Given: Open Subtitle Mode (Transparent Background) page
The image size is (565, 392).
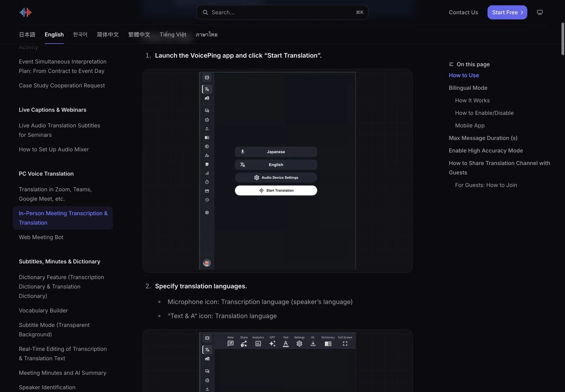Looking at the screenshot, I should pyautogui.click(x=54, y=330).
